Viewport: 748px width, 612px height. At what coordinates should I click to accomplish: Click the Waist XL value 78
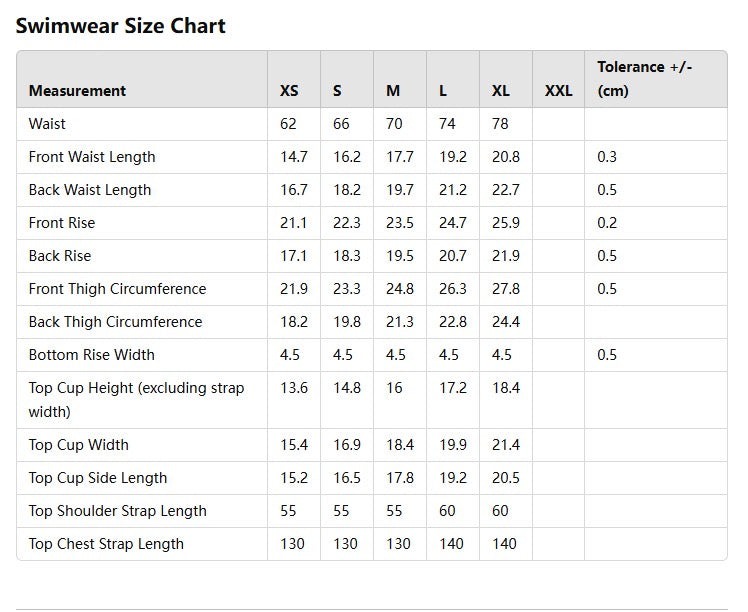500,124
